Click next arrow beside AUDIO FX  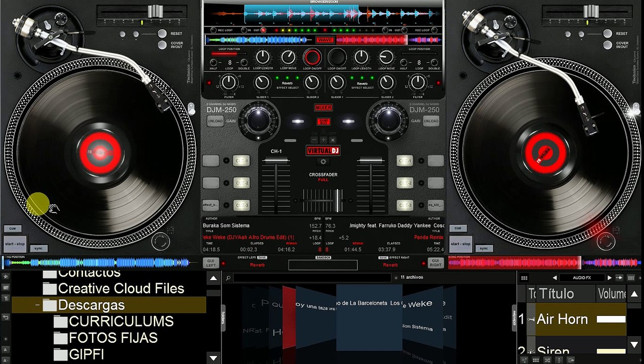(609, 278)
